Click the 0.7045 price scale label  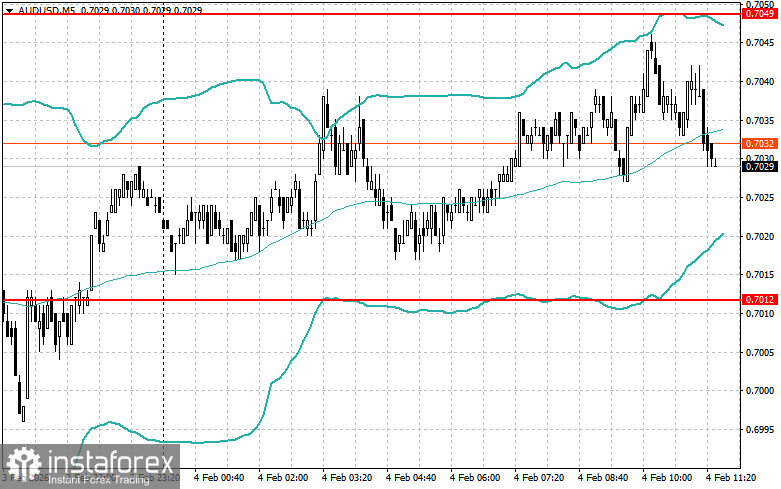pos(760,43)
